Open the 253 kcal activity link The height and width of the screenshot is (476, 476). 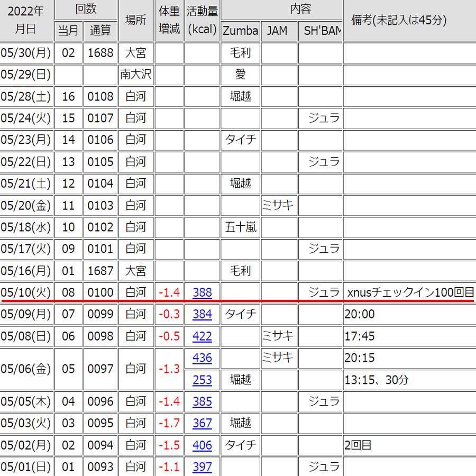[202, 380]
